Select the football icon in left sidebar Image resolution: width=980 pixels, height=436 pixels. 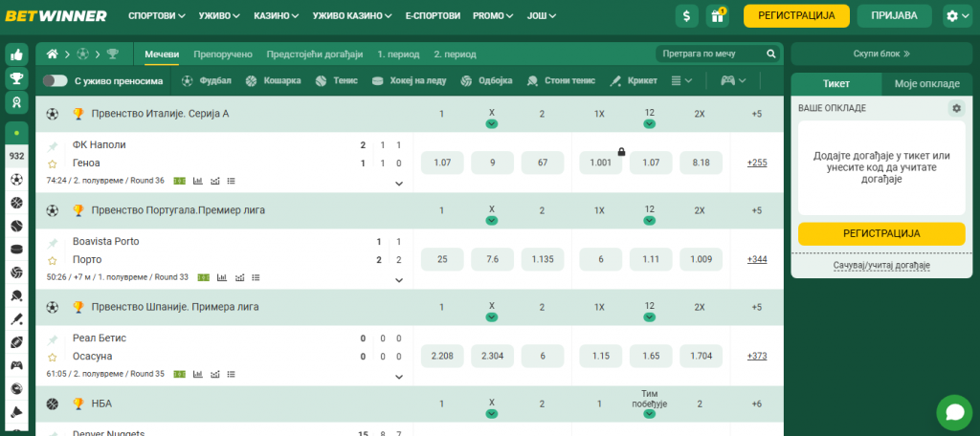[x=16, y=180]
